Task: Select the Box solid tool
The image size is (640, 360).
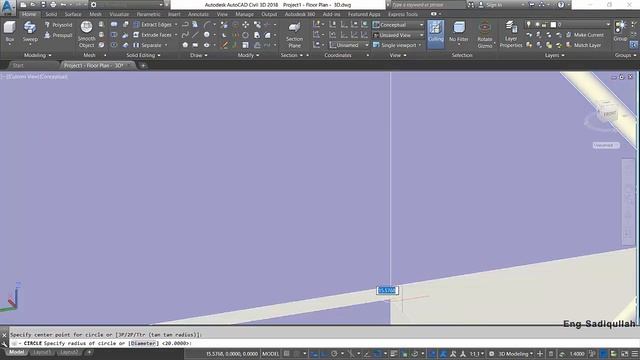Action: pos(9,32)
